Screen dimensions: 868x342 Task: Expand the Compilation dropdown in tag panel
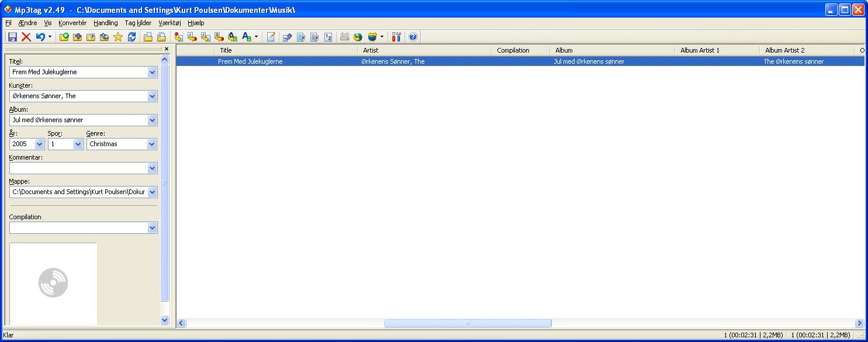(153, 228)
